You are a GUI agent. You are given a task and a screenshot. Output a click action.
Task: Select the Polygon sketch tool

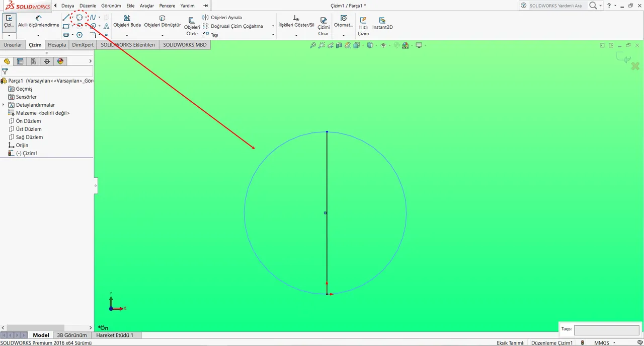point(79,35)
